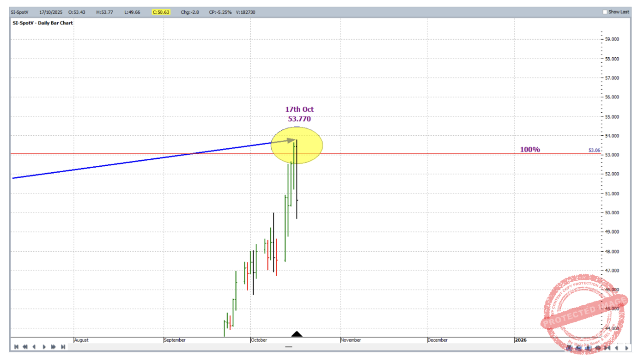This screenshot has height=363, width=644.
Task: Click the rightmost arrow in the bottom-right corner
Action: point(627,348)
